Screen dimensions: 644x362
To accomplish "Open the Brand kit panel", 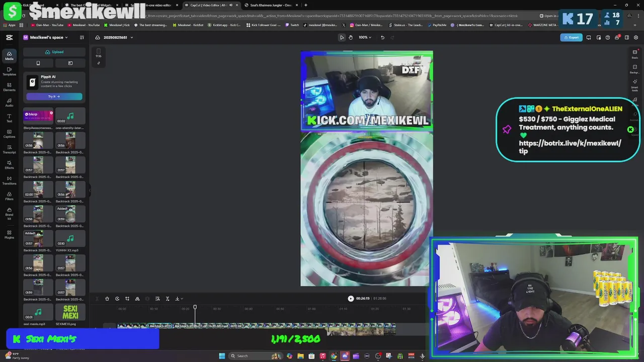I will pyautogui.click(x=9, y=213).
